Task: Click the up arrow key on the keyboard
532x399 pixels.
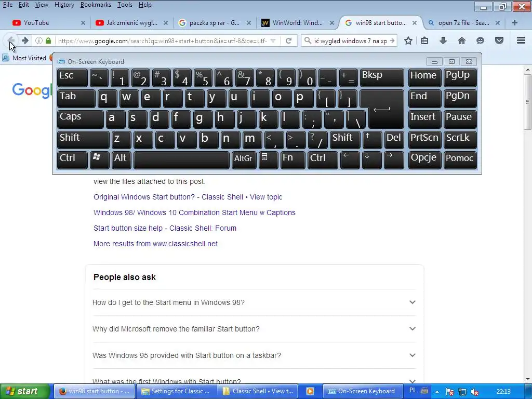Action: 372,140
